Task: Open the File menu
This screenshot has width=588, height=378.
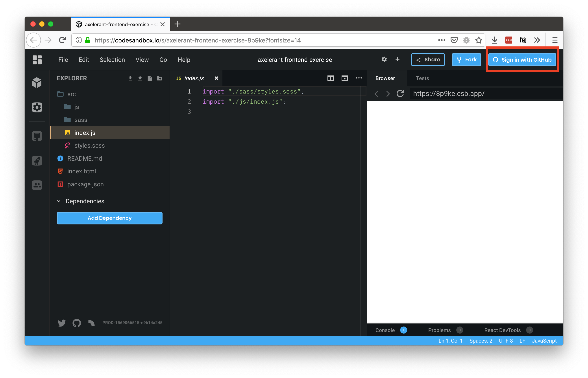Action: 63,60
